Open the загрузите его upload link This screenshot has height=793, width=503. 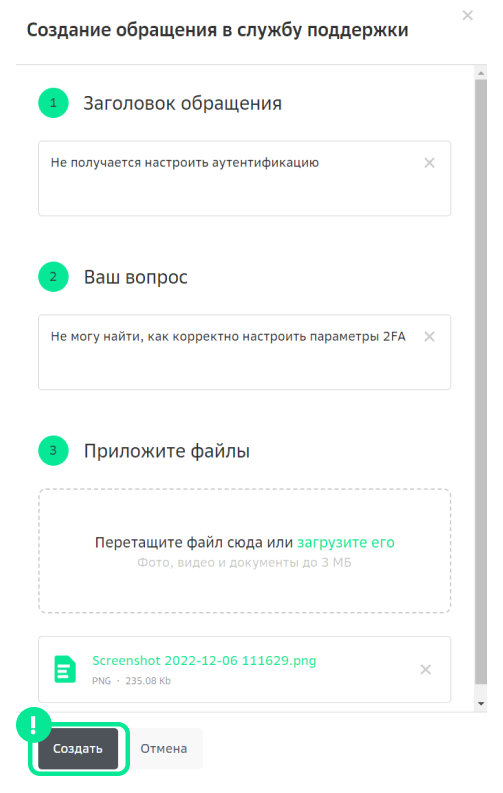pos(346,542)
